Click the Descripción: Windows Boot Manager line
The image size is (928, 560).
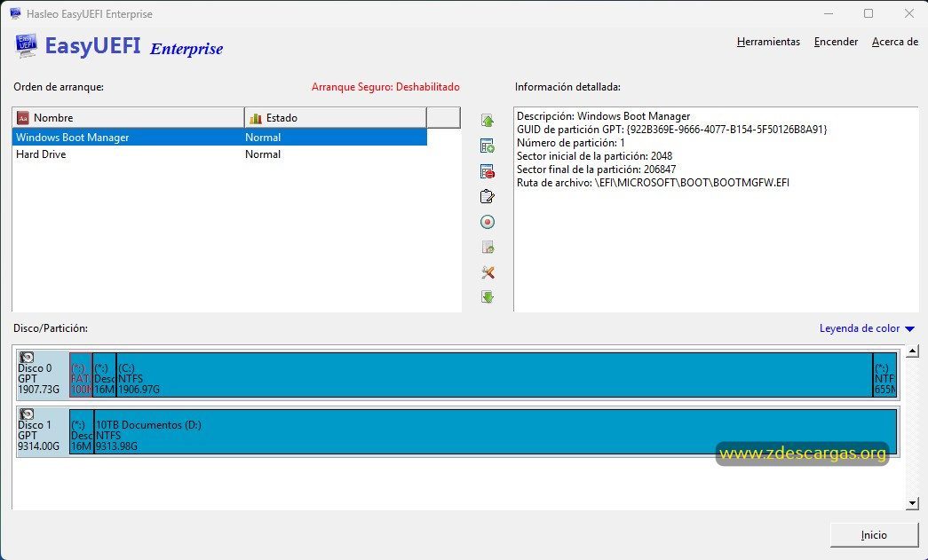(603, 116)
